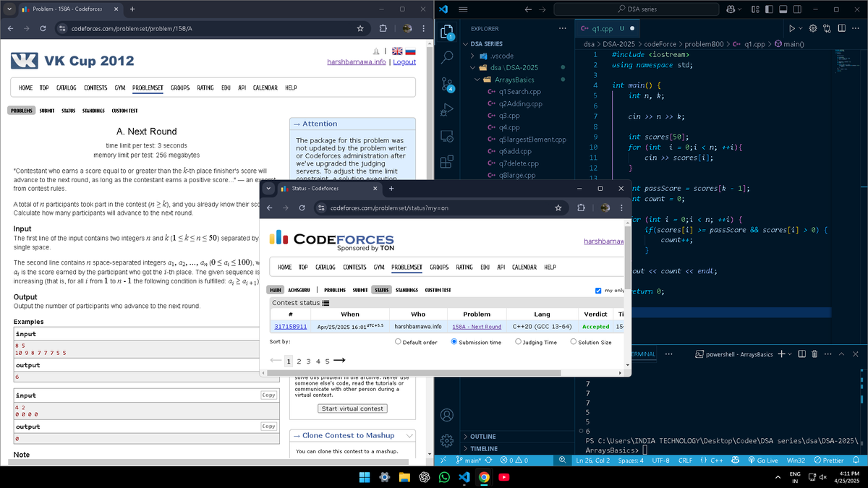Open Run and Debug view in VS Code
The image size is (868, 488).
pos(447,109)
